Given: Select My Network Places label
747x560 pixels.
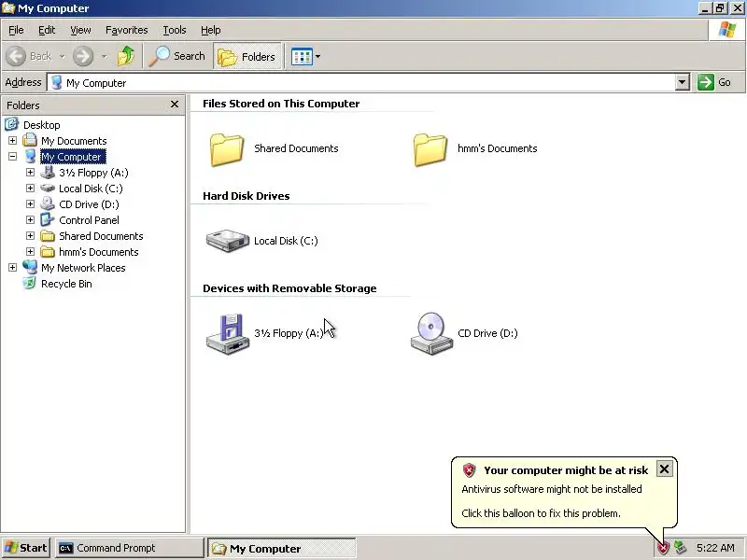Looking at the screenshot, I should tap(83, 268).
